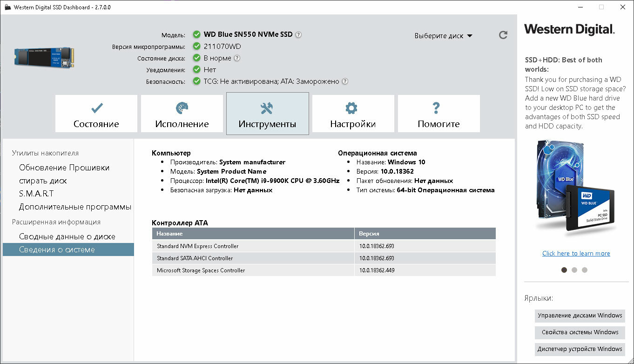Viewport: 634px width, 364px height.
Task: Open 'стирать диск' utility
Action: click(x=43, y=181)
